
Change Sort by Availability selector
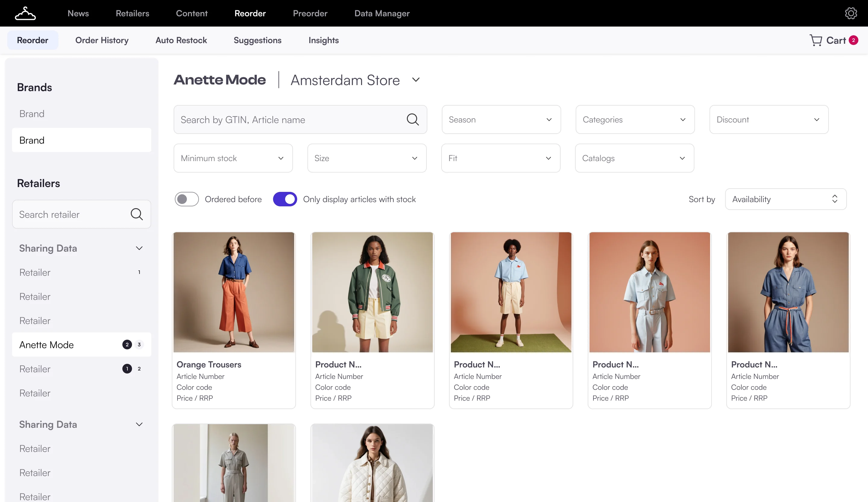coord(786,199)
